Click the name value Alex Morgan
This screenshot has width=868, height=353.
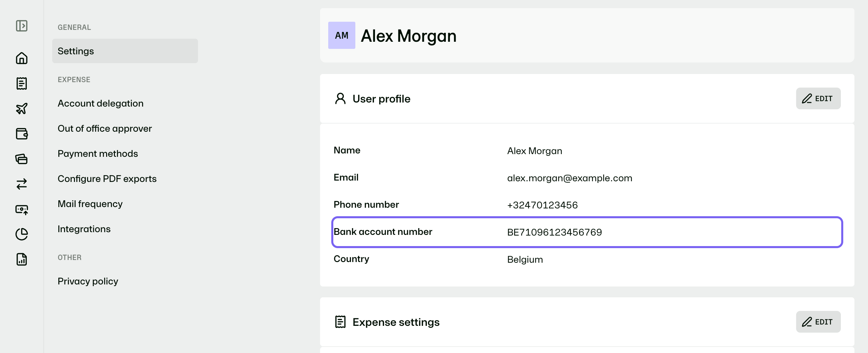click(x=534, y=151)
